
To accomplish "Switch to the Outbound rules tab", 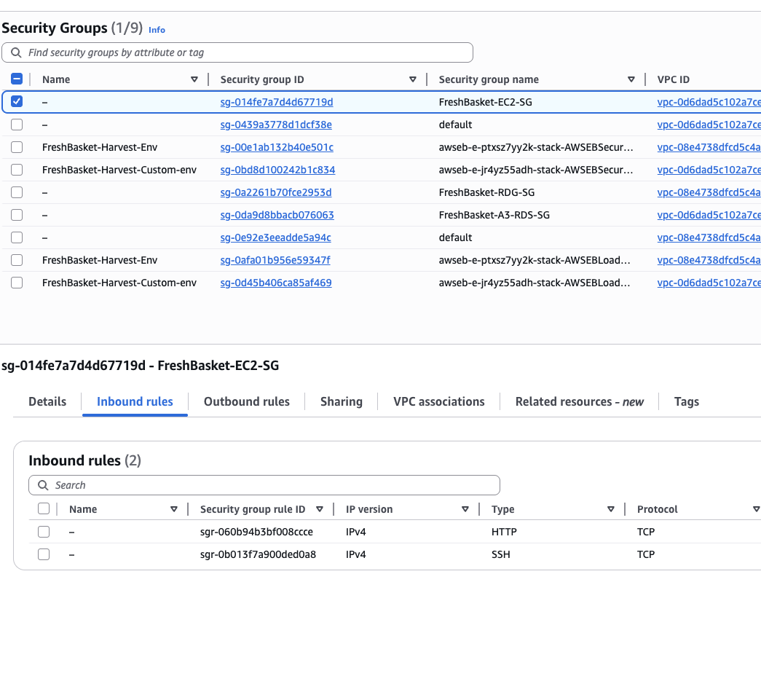I will click(247, 402).
